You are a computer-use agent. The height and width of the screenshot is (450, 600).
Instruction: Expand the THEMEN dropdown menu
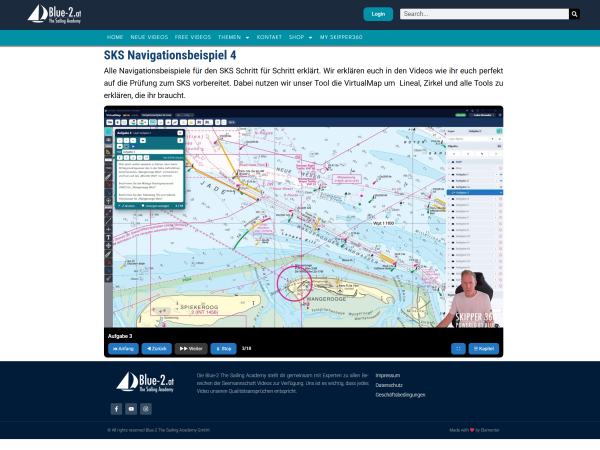[x=233, y=37]
